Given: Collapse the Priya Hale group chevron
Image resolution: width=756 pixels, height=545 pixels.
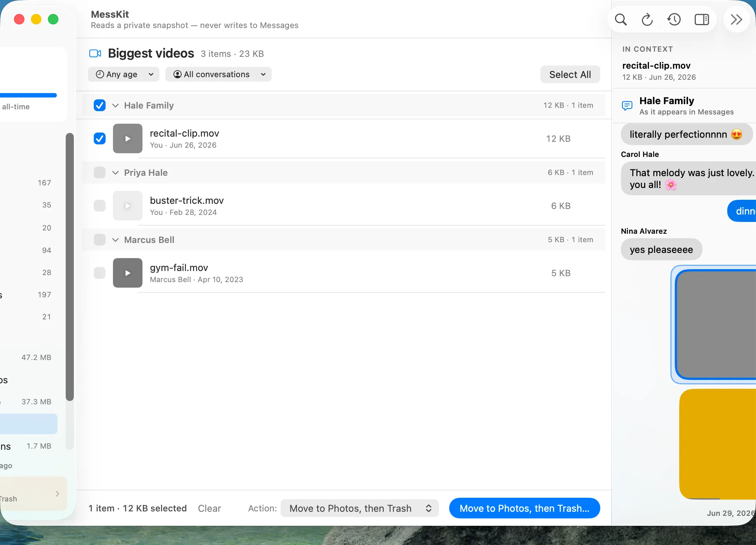Looking at the screenshot, I should coord(116,173).
